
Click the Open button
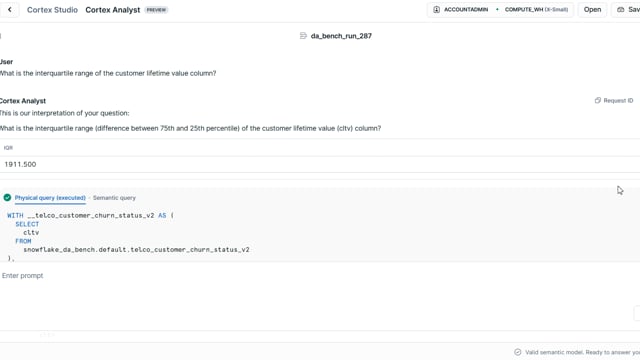tap(592, 9)
